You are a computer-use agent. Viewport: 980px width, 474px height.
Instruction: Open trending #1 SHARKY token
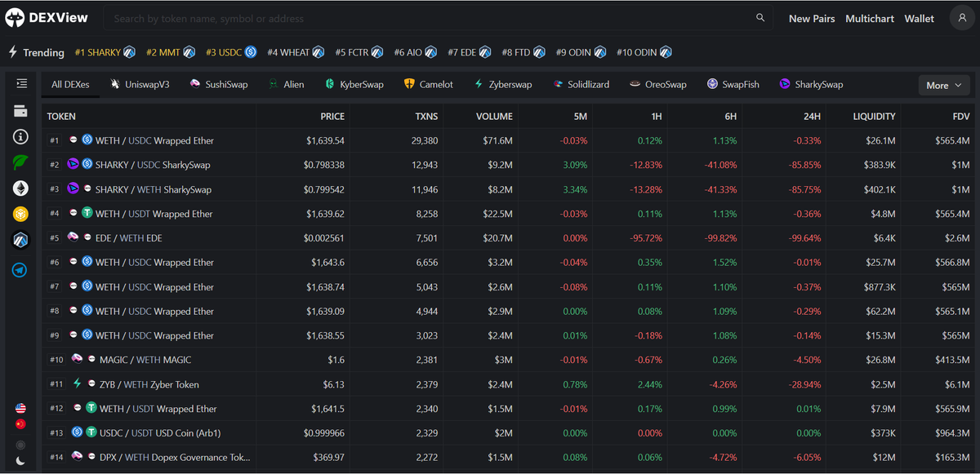point(105,52)
